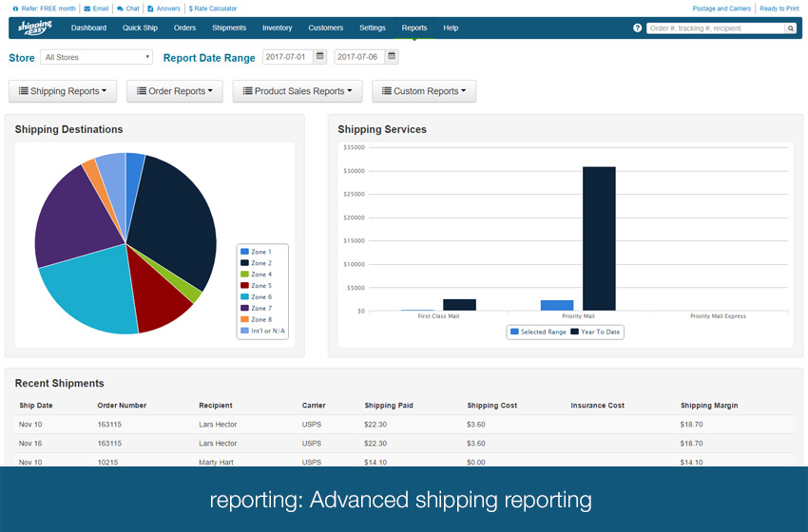Viewport: 808px width, 532px height.
Task: Open the end date calendar icon
Action: [x=392, y=57]
